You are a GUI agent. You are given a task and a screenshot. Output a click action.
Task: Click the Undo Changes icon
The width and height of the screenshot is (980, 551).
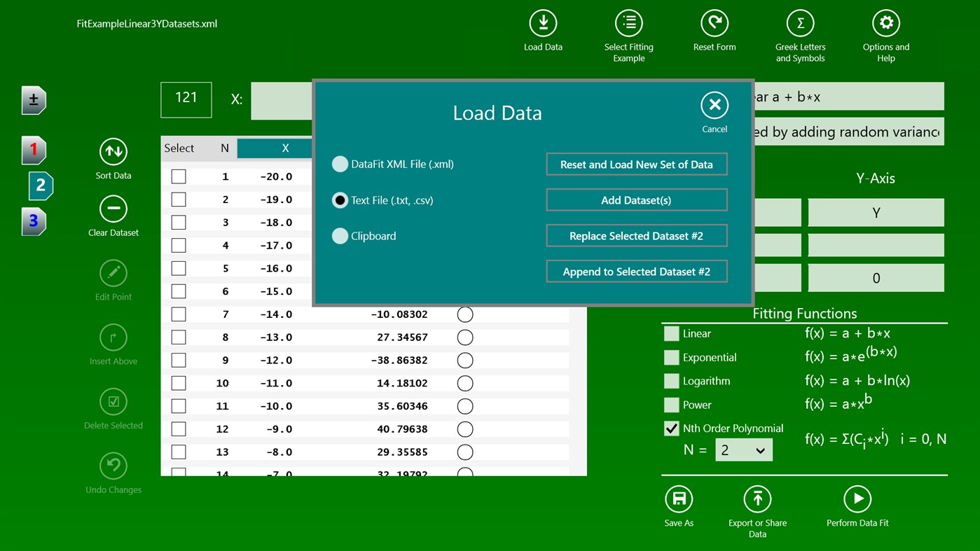click(x=113, y=466)
